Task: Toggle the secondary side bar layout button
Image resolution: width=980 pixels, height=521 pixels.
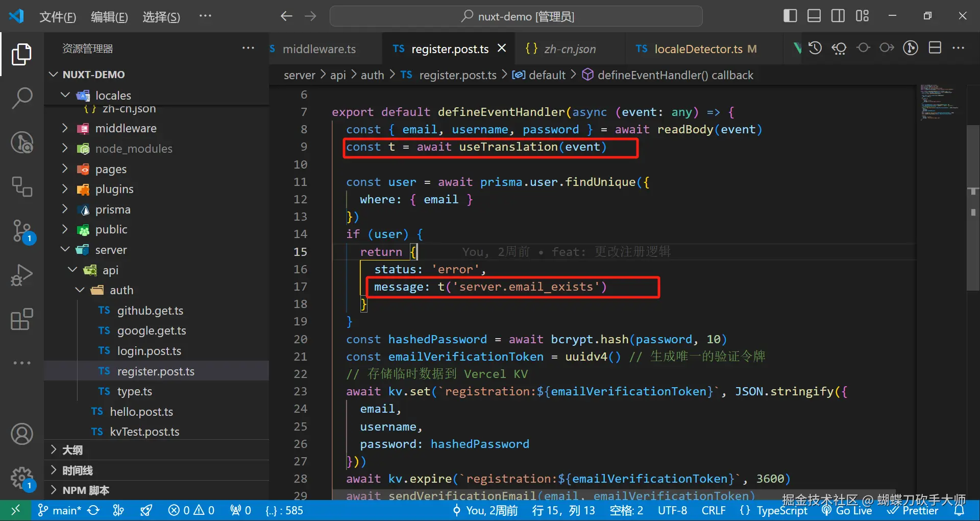Action: pyautogui.click(x=838, y=16)
